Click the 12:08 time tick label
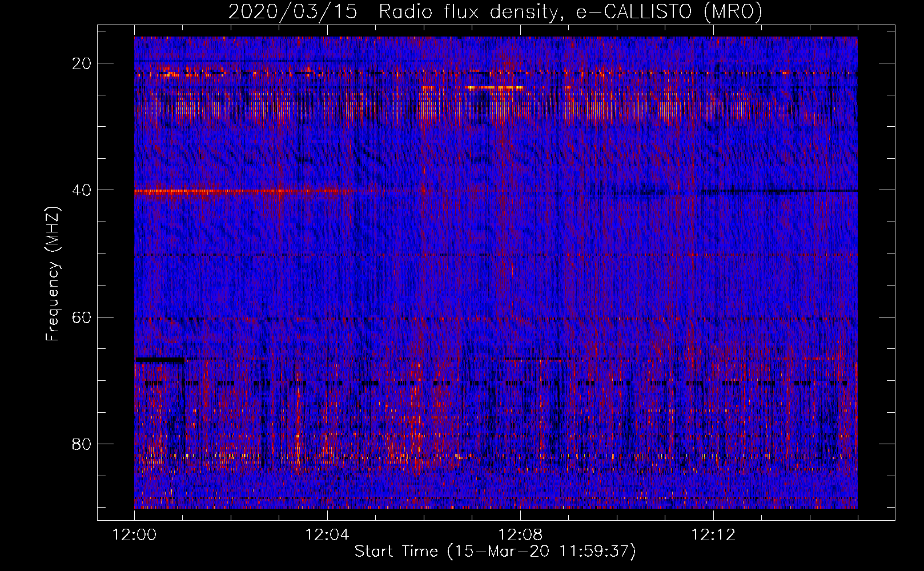Viewport: 924px width, 571px height. (x=520, y=535)
